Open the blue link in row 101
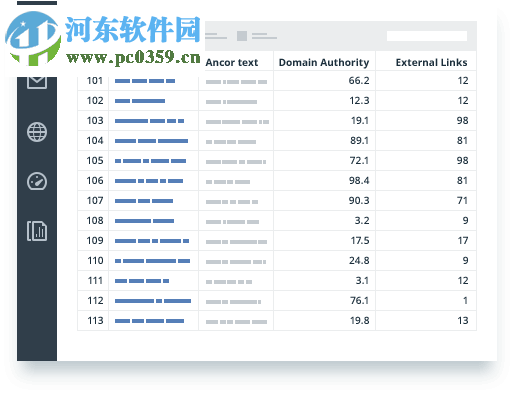The width and height of the screenshot is (514, 394). 145,81
